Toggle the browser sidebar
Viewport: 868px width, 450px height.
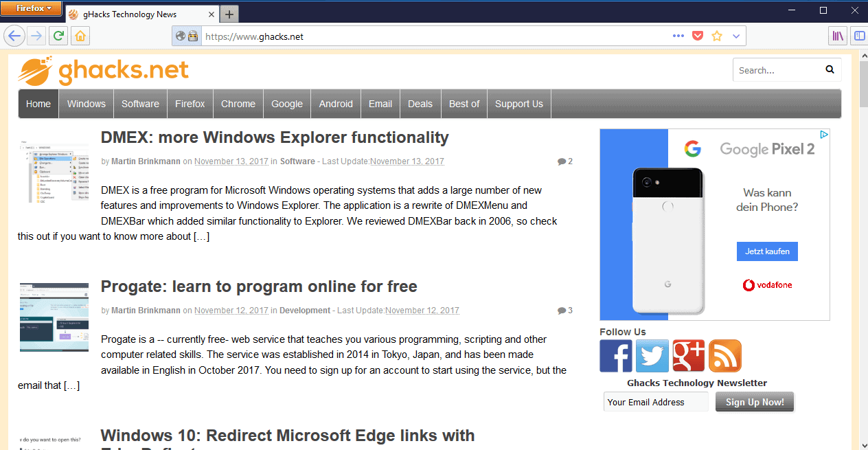[859, 35]
